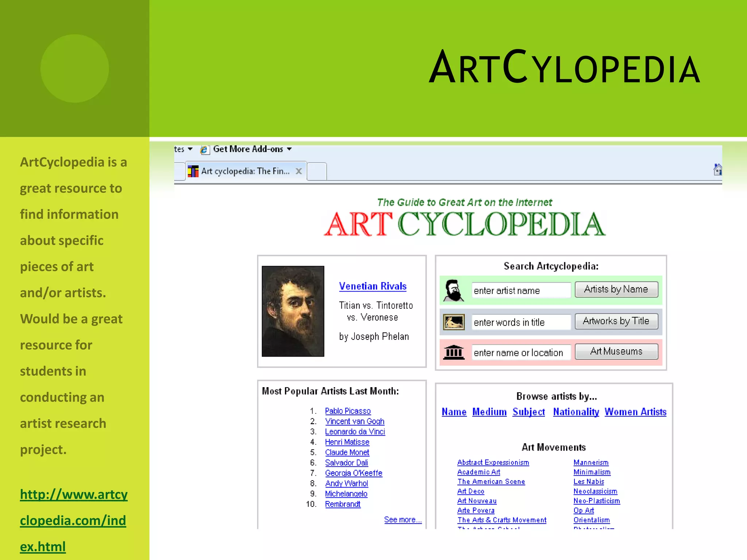Click the home icon in browser toolbar
The image size is (747, 560).
coord(717,170)
